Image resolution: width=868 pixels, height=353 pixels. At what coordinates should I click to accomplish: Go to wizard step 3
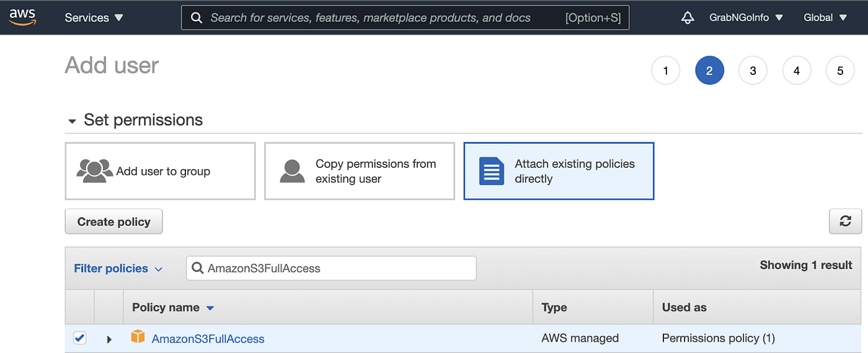pos(753,71)
